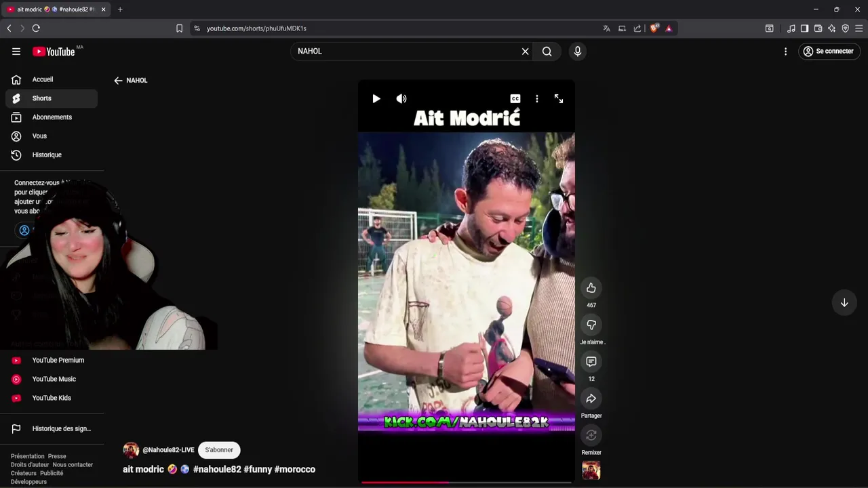Open the #funny hashtag
The width and height of the screenshot is (868, 488).
coord(258,469)
